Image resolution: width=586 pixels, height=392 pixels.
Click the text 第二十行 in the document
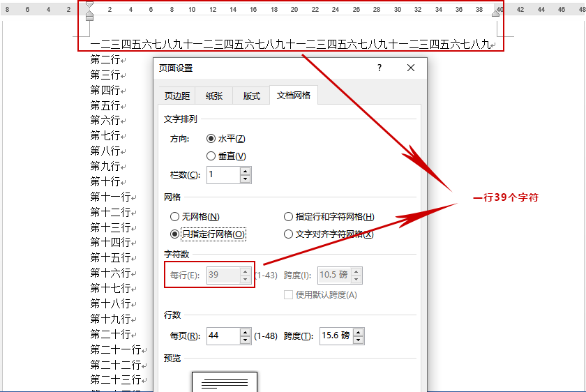point(110,334)
